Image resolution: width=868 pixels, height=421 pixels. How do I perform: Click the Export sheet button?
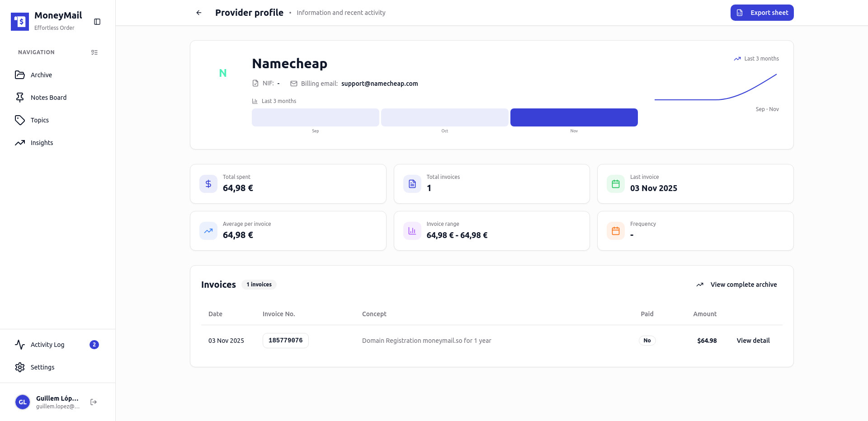pyautogui.click(x=762, y=12)
